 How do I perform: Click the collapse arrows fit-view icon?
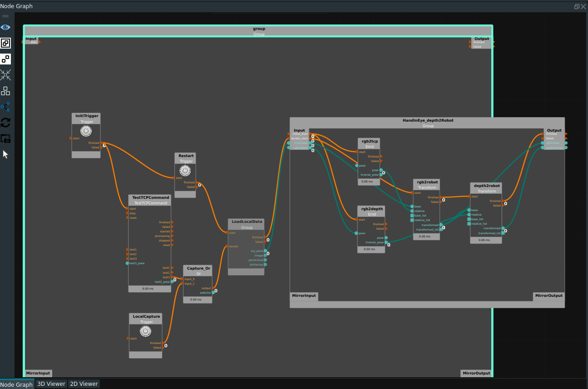(5, 75)
